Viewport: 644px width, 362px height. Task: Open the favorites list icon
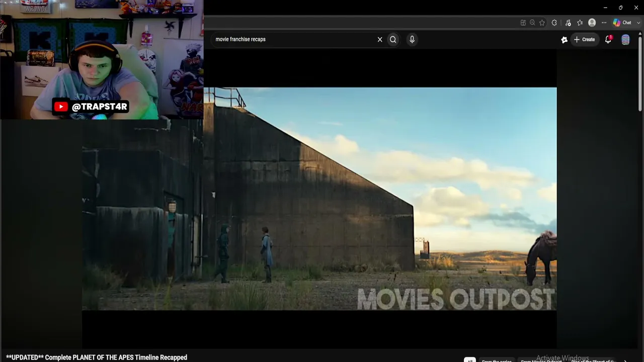[580, 23]
